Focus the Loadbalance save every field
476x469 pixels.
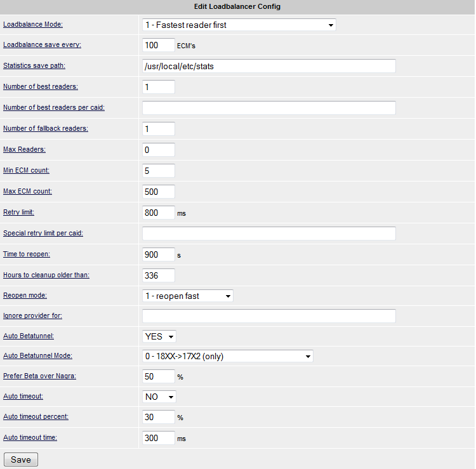pyautogui.click(x=158, y=45)
